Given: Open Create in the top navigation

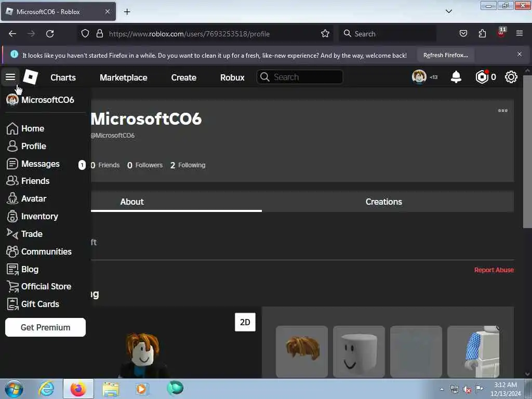Looking at the screenshot, I should tap(183, 77).
